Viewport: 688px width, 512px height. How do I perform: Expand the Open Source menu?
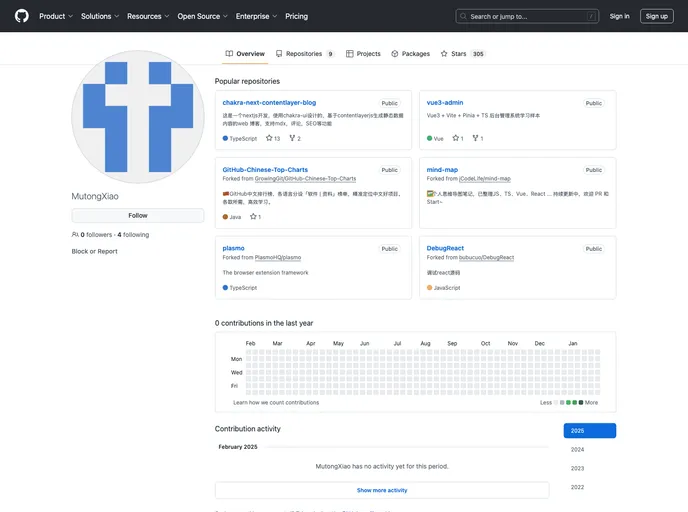[x=202, y=16]
